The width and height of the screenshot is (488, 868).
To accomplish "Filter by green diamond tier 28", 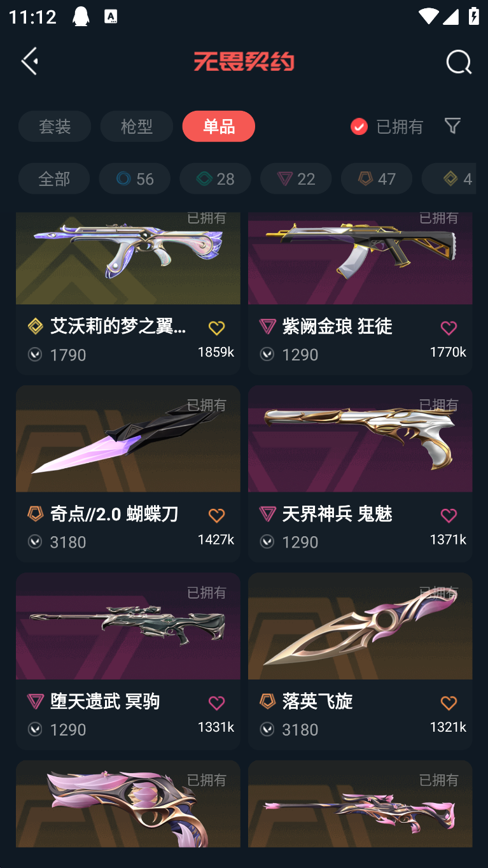I will pos(215,178).
